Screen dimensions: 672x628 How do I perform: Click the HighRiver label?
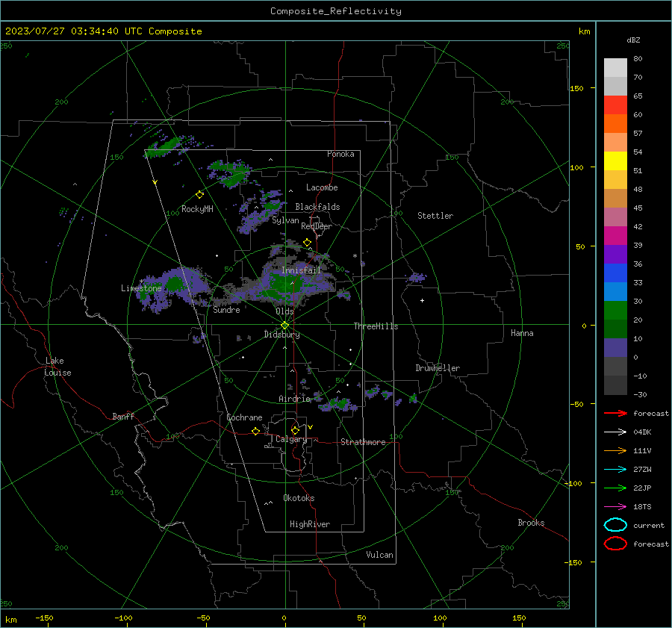(x=310, y=524)
